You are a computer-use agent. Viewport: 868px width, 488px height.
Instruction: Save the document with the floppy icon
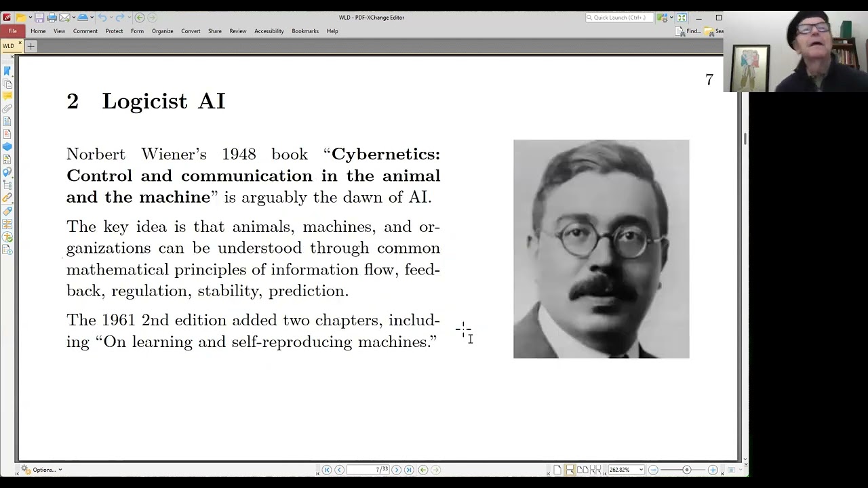39,18
